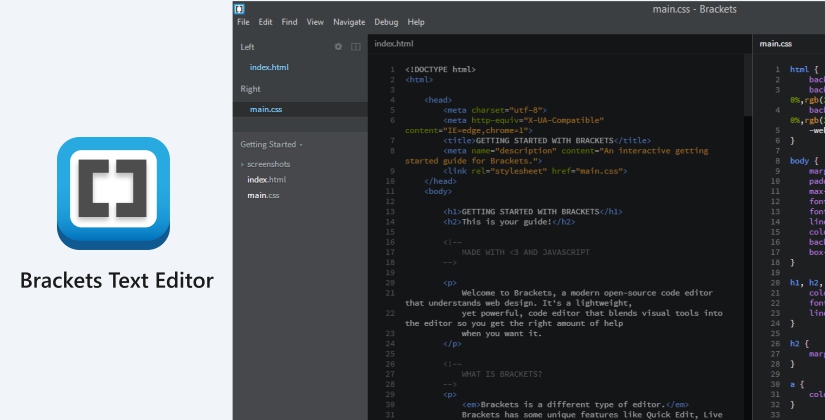Focus the index.html editor pane header
The image size is (825, 420).
(x=393, y=44)
